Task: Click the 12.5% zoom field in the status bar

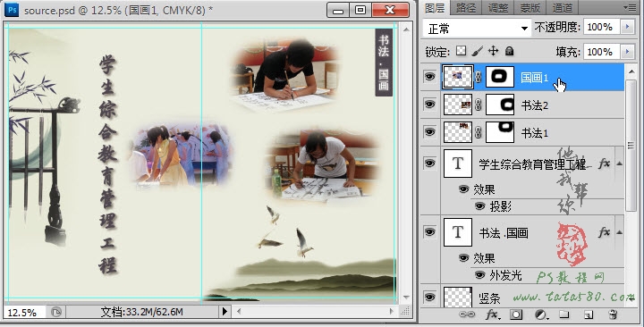Action: click(x=25, y=312)
